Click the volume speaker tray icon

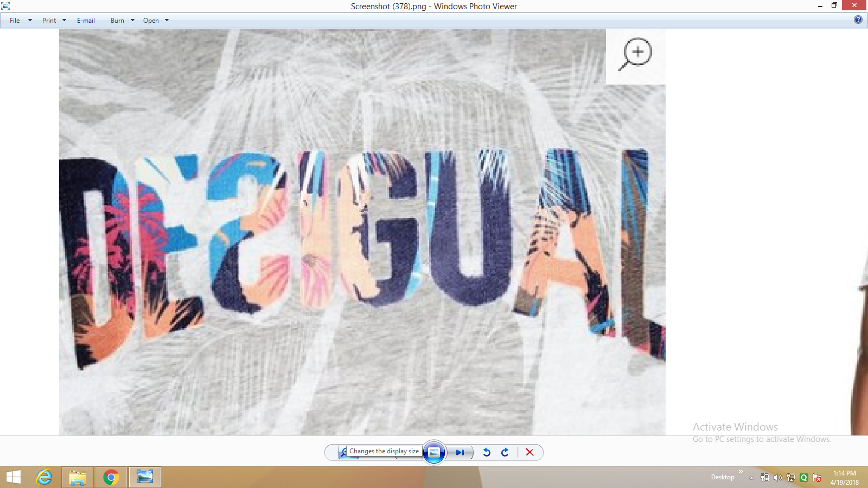[x=777, y=478]
